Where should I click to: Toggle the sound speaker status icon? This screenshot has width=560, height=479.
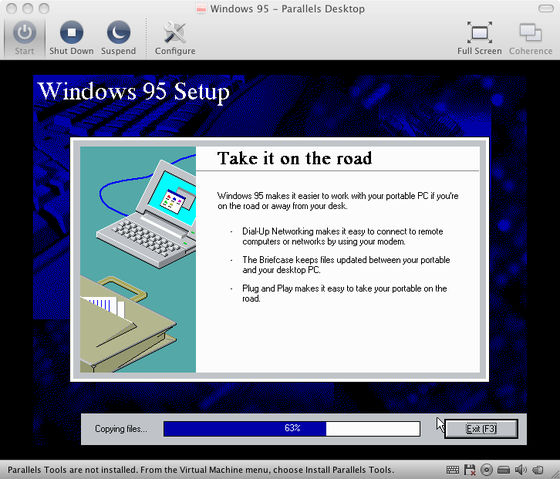[x=521, y=470]
